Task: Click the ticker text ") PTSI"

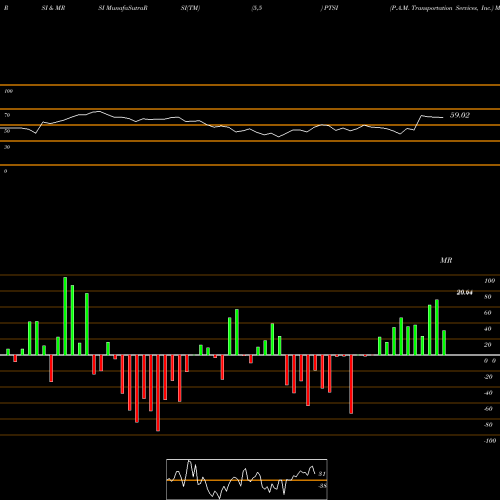Action: (x=329, y=8)
